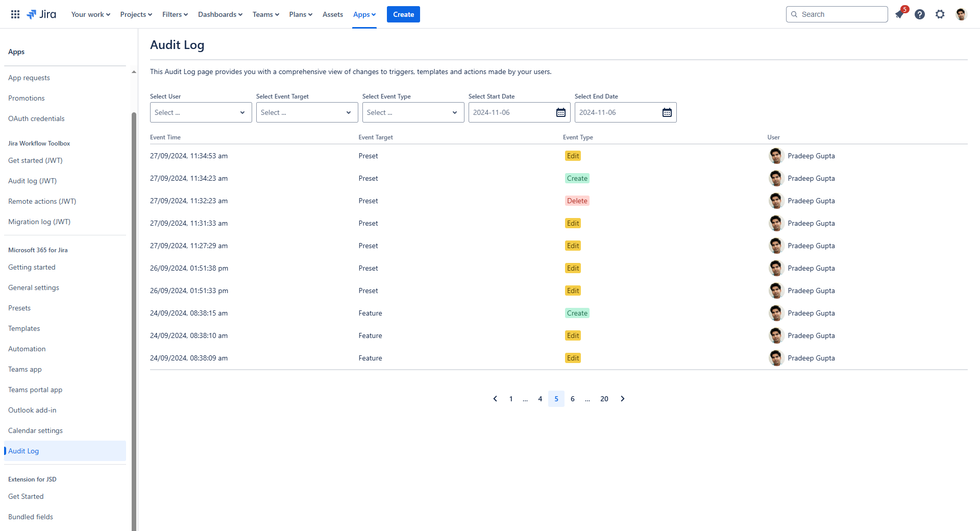980x531 pixels.
Task: Click the sidebar vertical scrollbar
Action: coord(134,306)
